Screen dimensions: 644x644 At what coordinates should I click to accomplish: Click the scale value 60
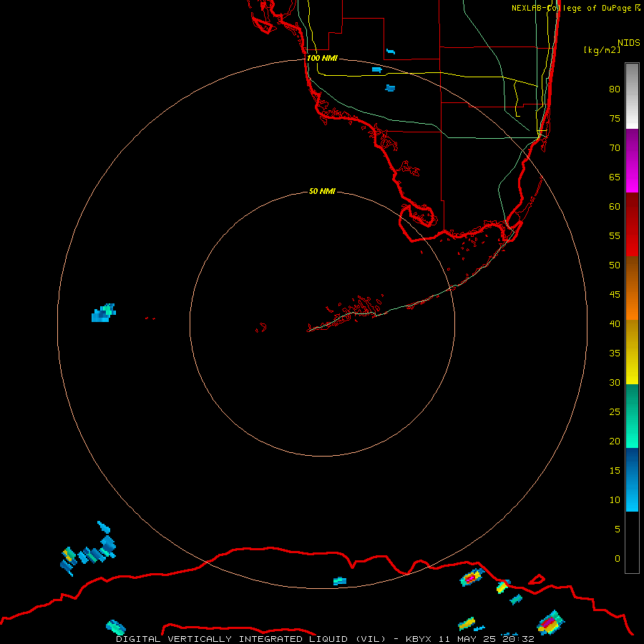click(x=615, y=207)
